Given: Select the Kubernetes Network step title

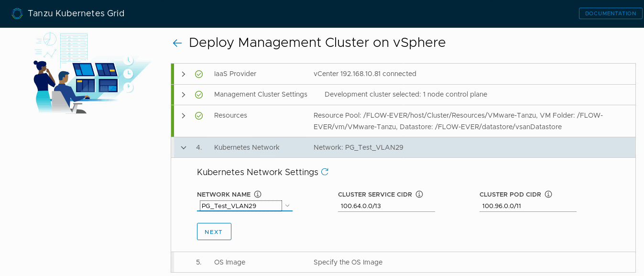Looking at the screenshot, I should (247, 147).
